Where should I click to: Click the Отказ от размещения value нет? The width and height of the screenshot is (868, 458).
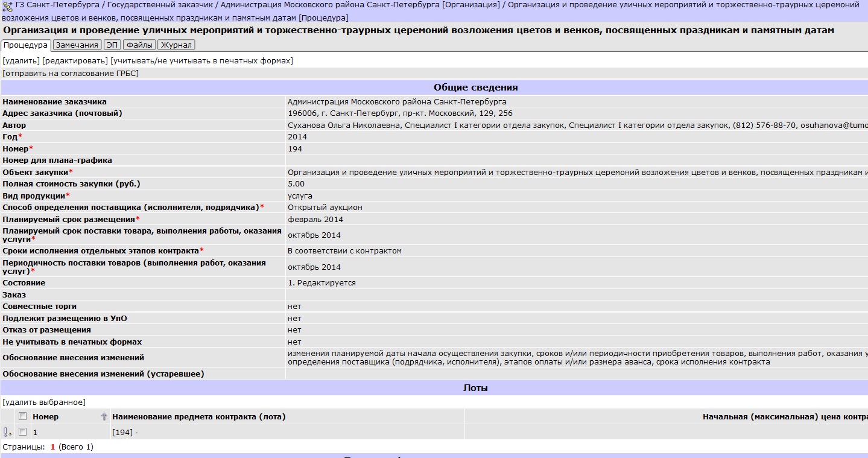click(x=294, y=330)
